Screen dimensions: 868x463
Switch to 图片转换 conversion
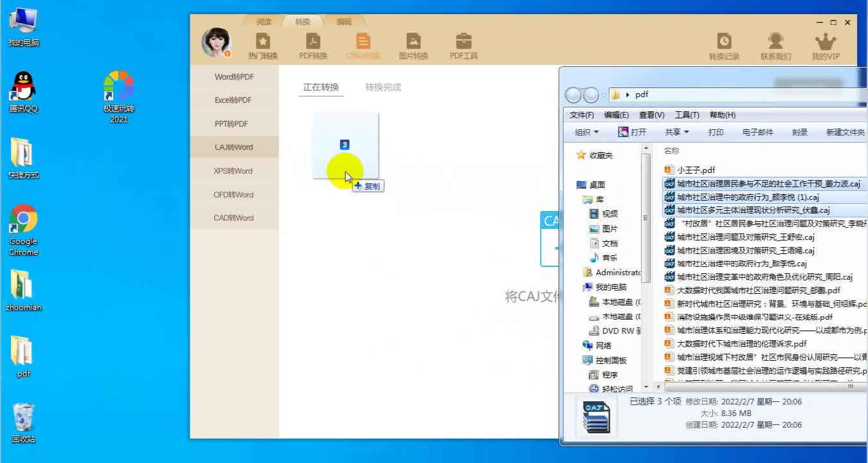click(413, 45)
